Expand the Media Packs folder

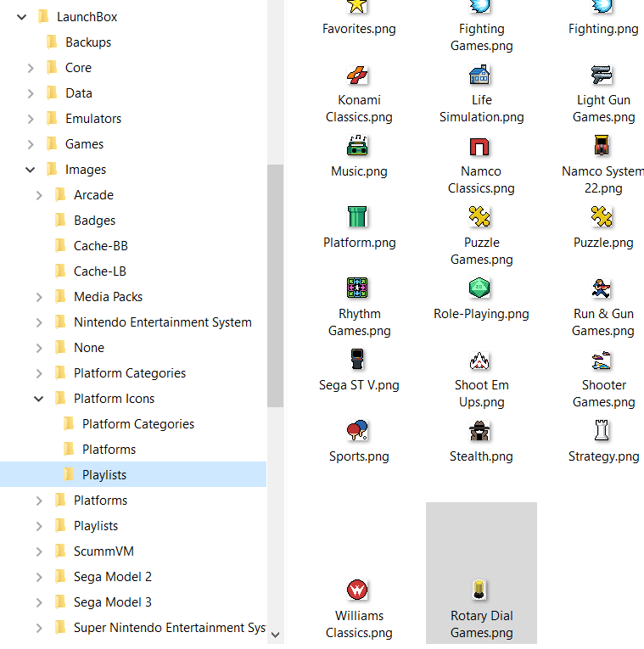(x=39, y=297)
